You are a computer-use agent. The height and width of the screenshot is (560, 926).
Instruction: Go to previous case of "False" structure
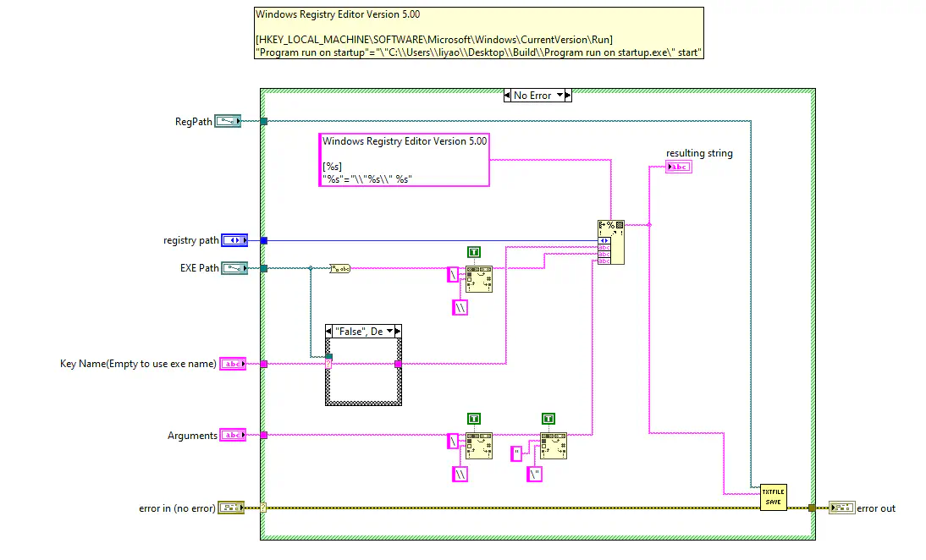click(330, 331)
